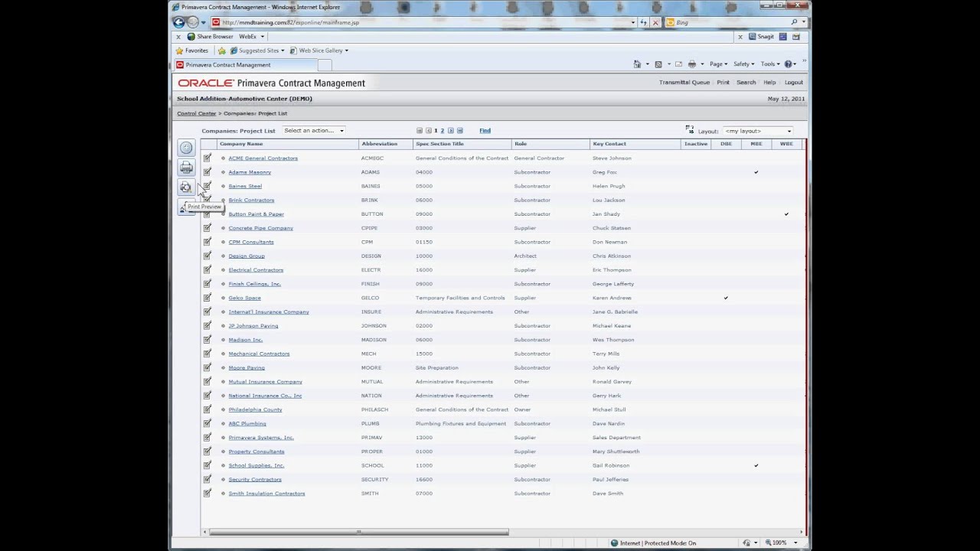
Task: Click the Share Browser WebEx icon
Action: (191, 36)
